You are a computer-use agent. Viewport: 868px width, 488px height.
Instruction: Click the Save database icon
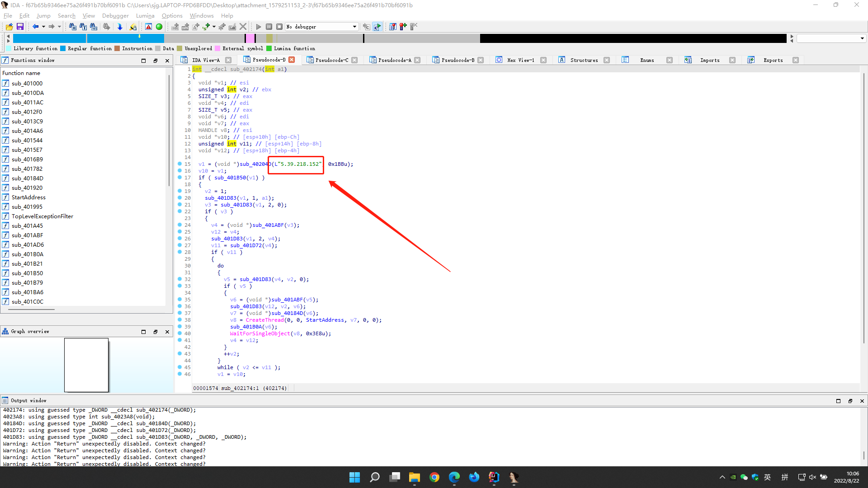(x=20, y=27)
